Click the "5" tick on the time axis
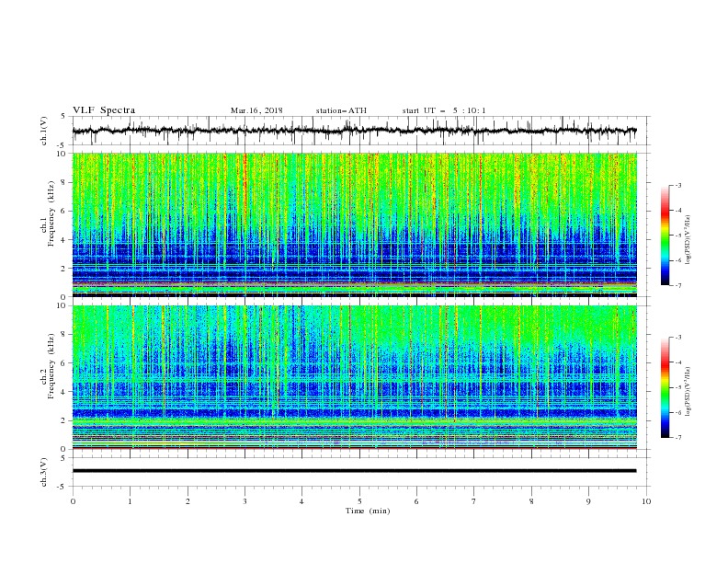The image size is (728, 563). (359, 501)
